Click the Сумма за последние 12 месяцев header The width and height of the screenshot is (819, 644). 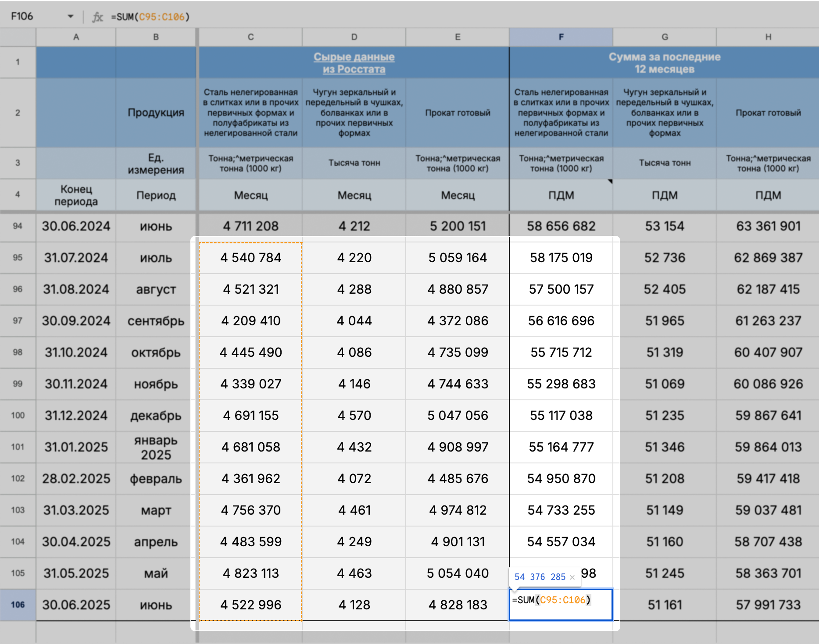click(664, 63)
